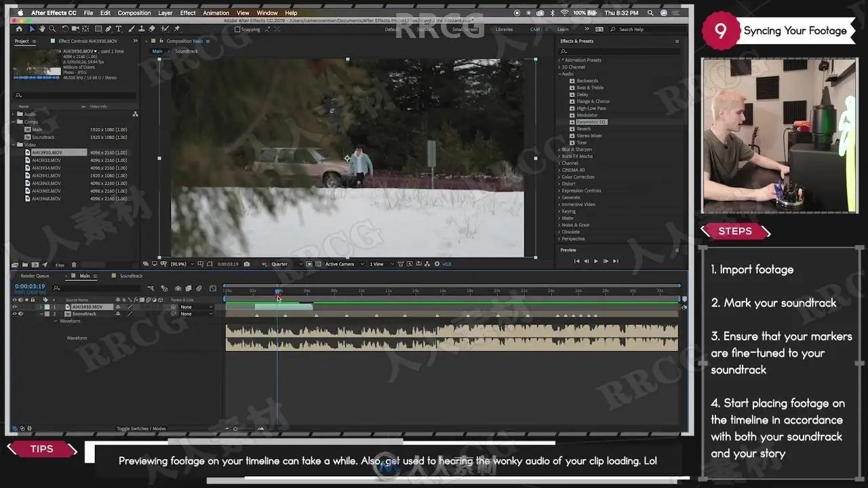Image resolution: width=868 pixels, height=488 pixels.
Task: Click the Bluetooth icon in menu bar
Action: click(553, 13)
